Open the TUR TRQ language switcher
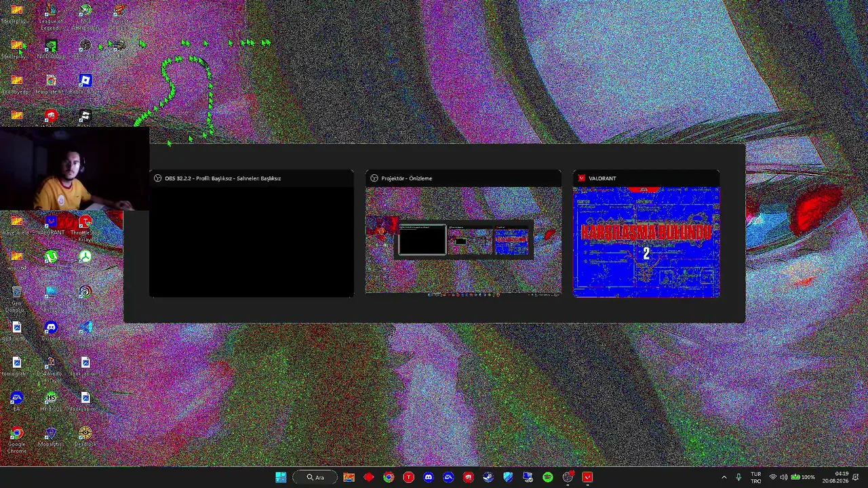This screenshot has height=488, width=868. tap(755, 477)
